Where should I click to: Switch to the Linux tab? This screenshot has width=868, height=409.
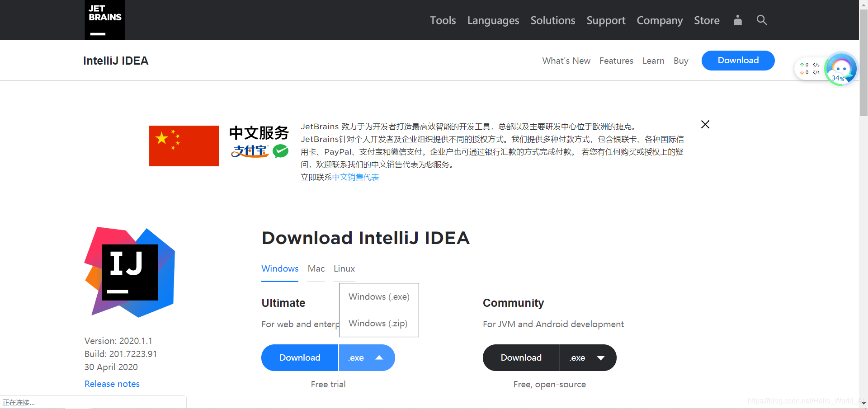[x=344, y=268]
